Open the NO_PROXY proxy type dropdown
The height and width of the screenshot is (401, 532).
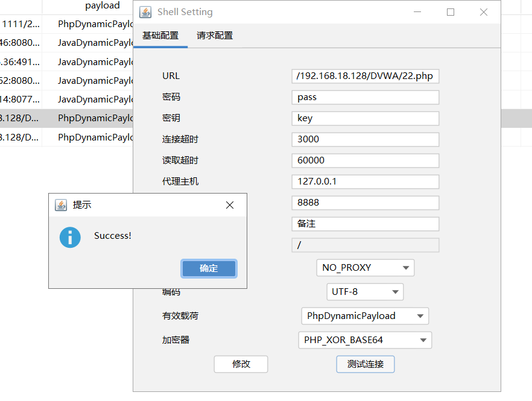[365, 267]
